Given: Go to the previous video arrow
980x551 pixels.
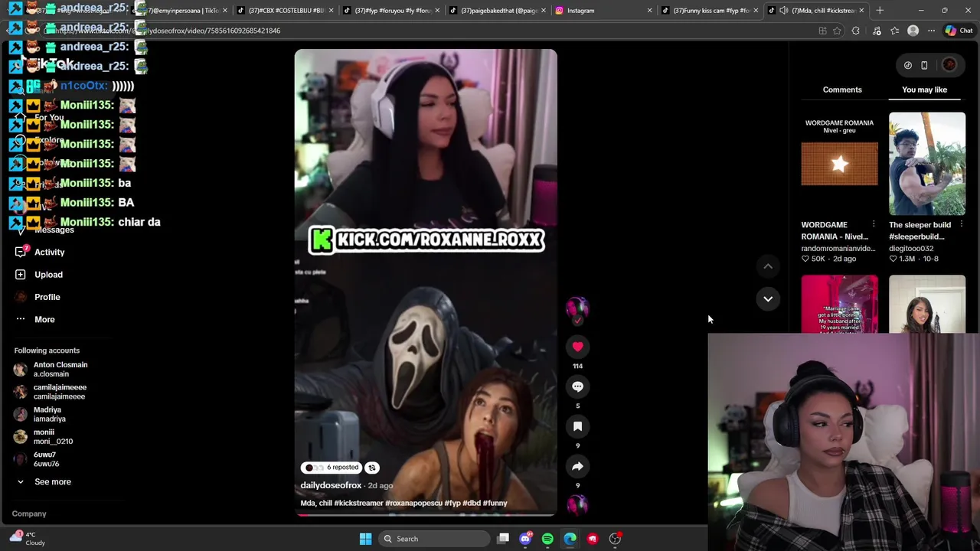Looking at the screenshot, I should (768, 266).
